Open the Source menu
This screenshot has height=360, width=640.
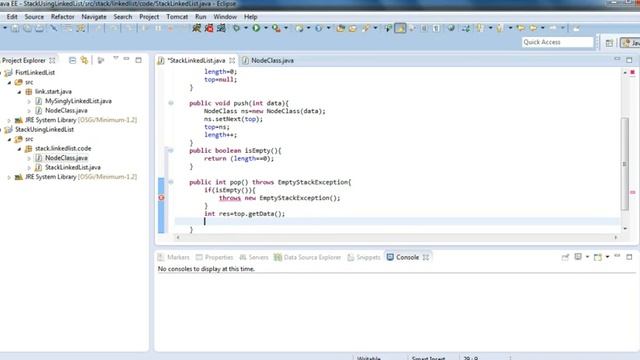[34, 17]
